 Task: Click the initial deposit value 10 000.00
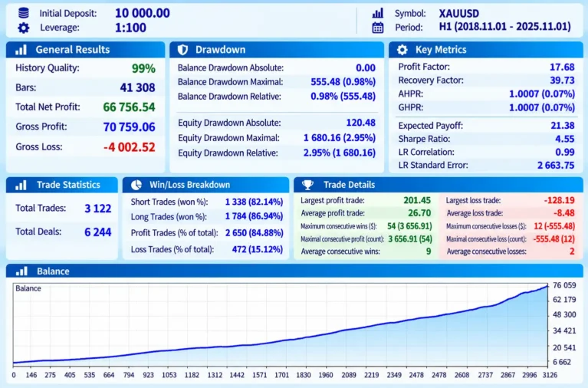click(x=143, y=13)
